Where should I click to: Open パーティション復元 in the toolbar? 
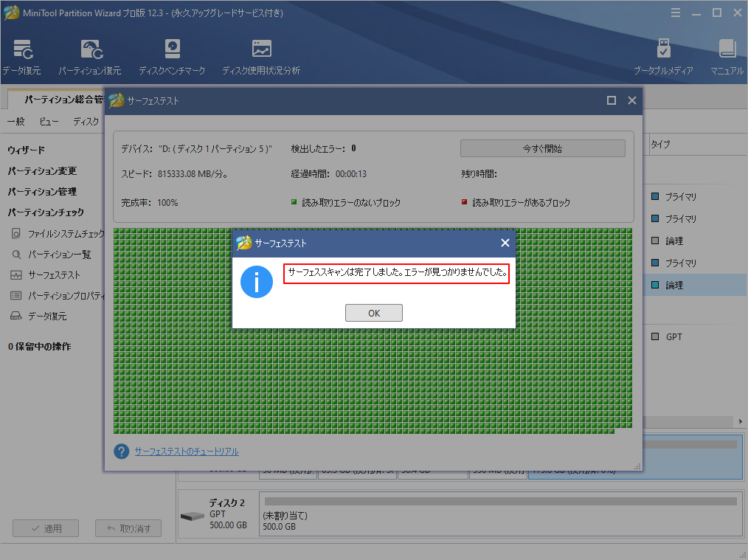(x=90, y=58)
